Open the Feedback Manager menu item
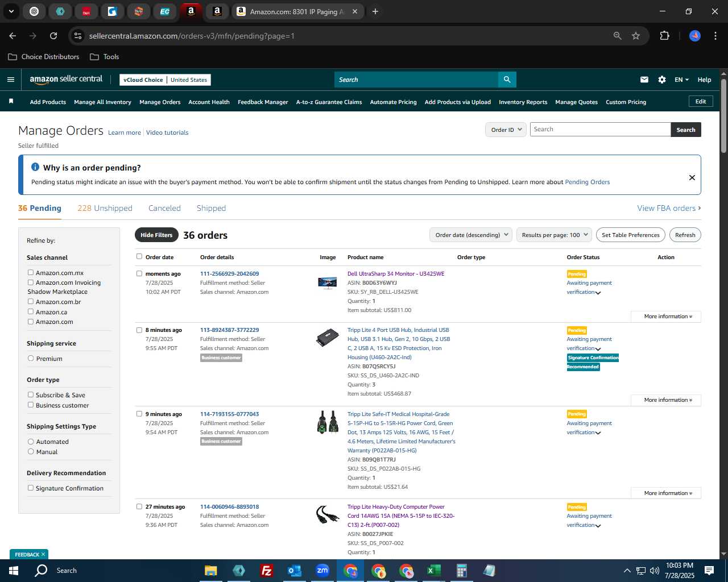The width and height of the screenshot is (728, 582). (x=263, y=102)
